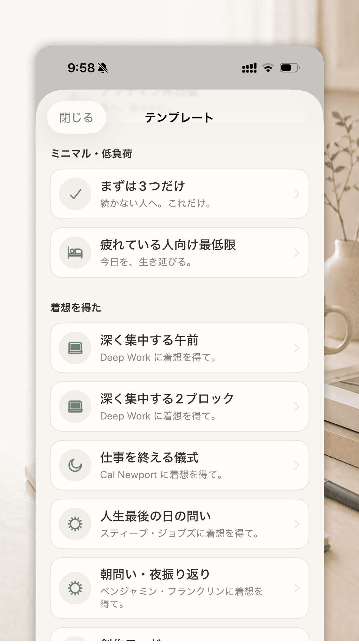359x644 pixels.
Task: Open chevron on 人生最後の日の問い row
Action: point(297,524)
